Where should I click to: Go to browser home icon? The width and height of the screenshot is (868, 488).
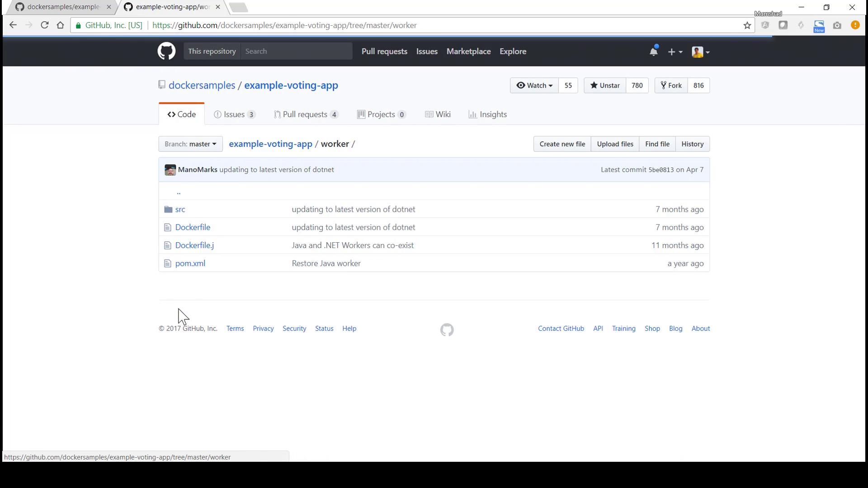[61, 25]
